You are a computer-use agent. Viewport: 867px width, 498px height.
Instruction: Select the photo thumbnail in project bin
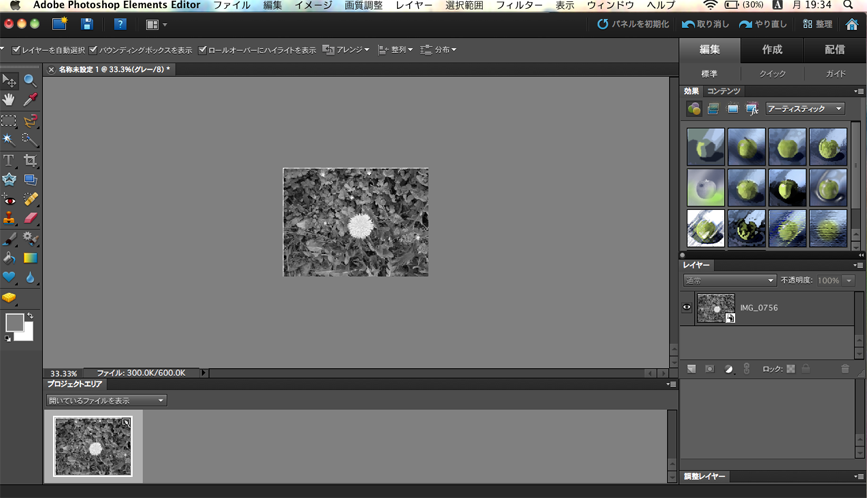click(93, 446)
